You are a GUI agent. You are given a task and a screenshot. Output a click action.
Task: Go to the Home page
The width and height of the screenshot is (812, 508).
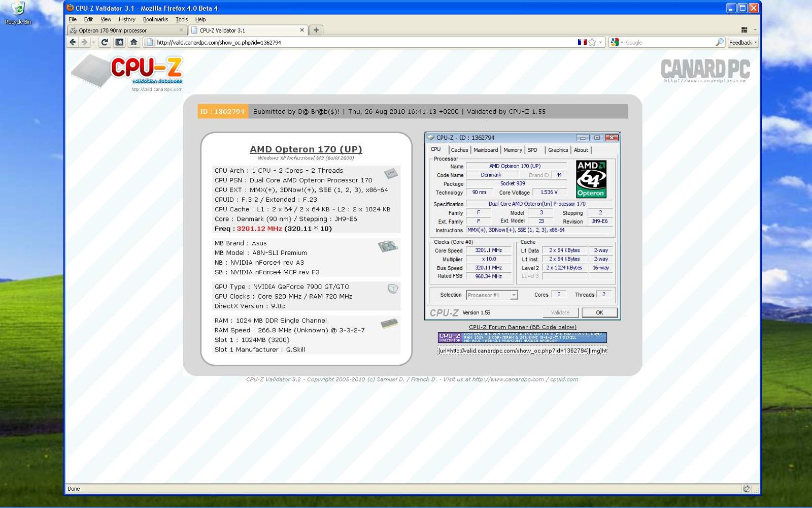[134, 42]
